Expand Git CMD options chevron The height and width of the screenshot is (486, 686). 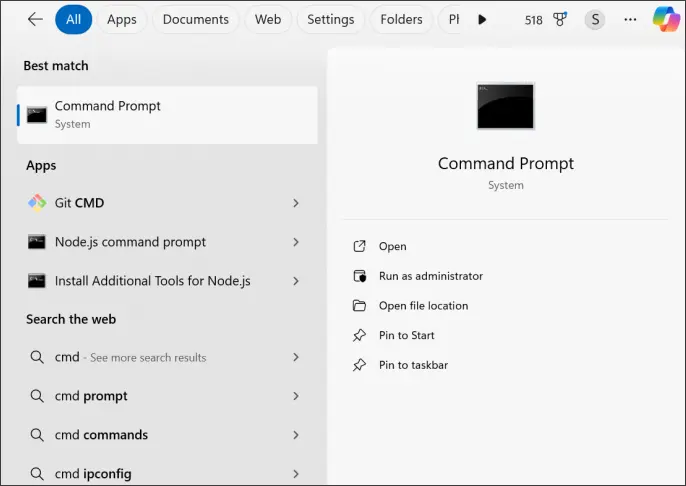pos(296,203)
